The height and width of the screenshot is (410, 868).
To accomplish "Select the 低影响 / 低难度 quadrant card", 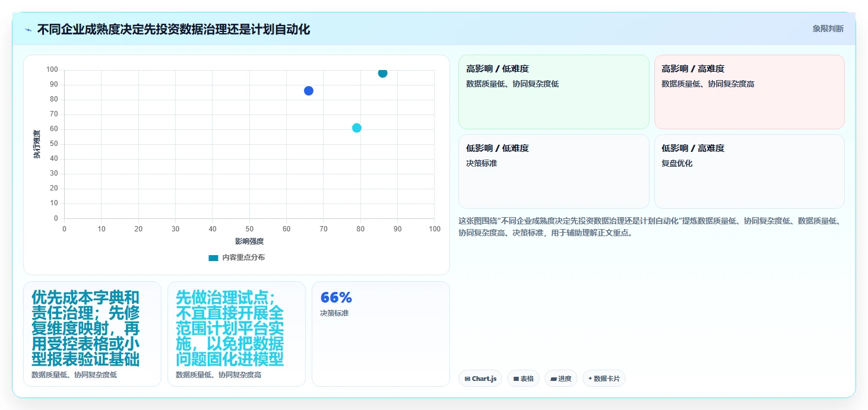I will tap(553, 171).
